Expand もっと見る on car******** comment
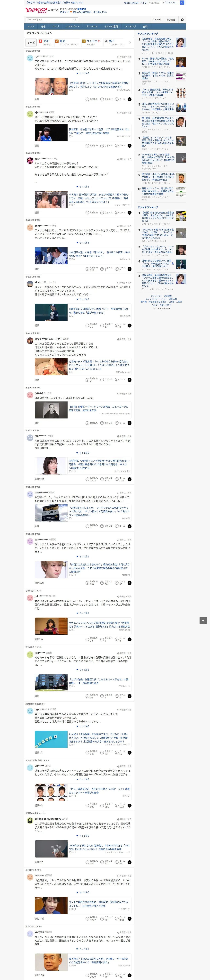 83,557
